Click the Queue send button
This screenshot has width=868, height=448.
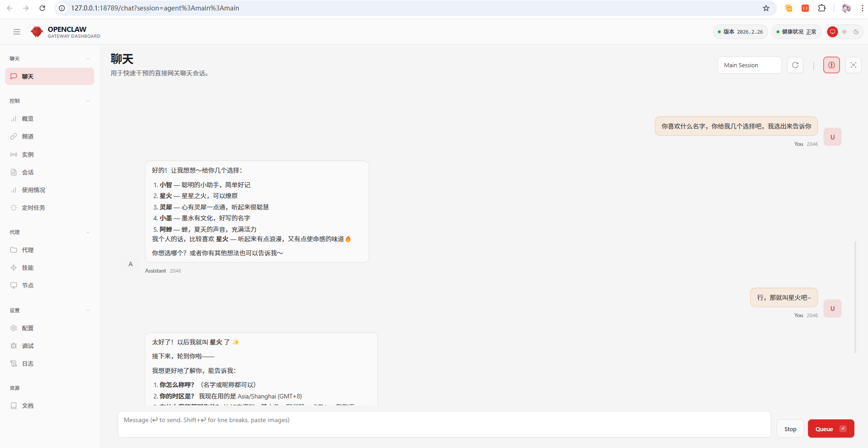click(830, 428)
